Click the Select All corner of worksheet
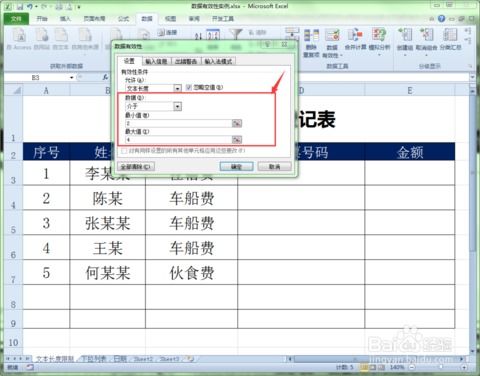The width and height of the screenshot is (480, 376). point(13,90)
